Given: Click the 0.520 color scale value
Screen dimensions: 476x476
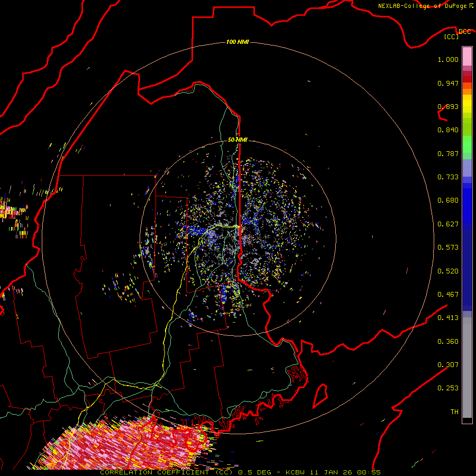Looking at the screenshot, I should click(448, 271).
